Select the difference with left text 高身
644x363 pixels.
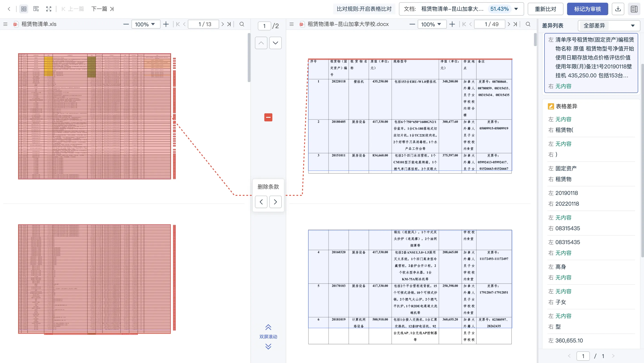(591, 272)
